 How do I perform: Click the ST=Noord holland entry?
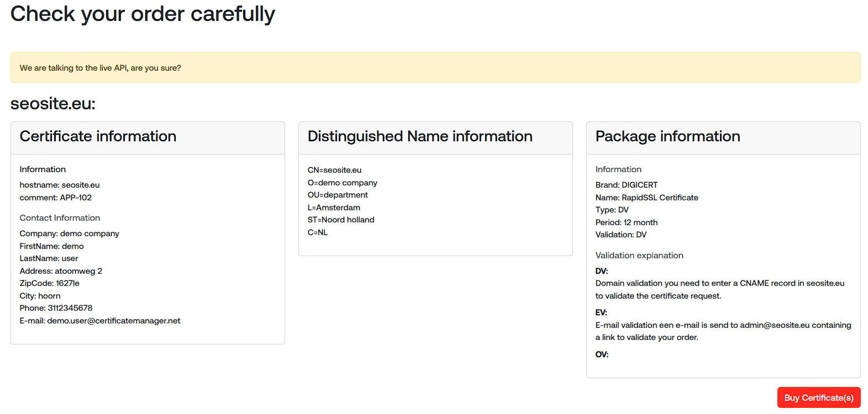pyautogui.click(x=341, y=220)
